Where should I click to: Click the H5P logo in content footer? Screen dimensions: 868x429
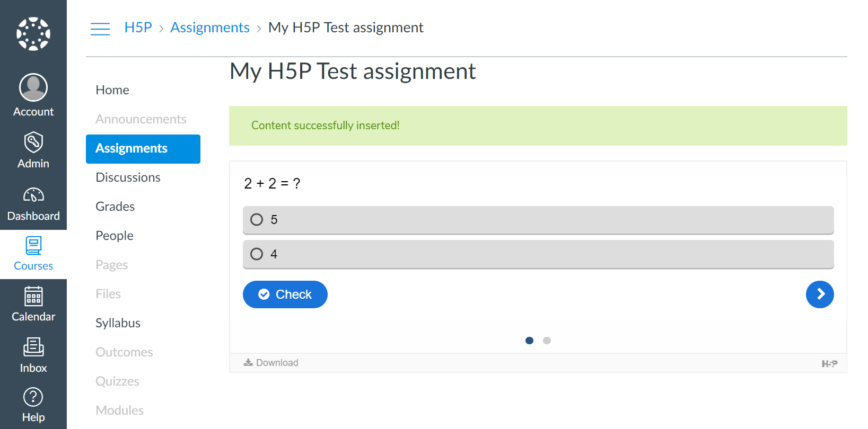829,363
